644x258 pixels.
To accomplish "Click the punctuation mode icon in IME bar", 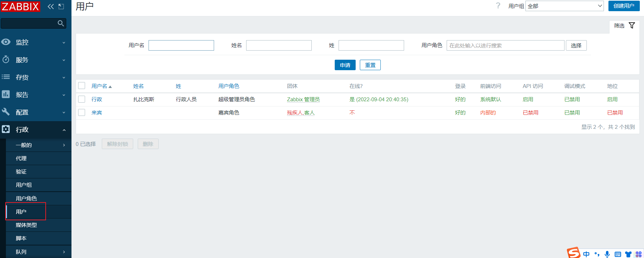I will coord(597,254).
